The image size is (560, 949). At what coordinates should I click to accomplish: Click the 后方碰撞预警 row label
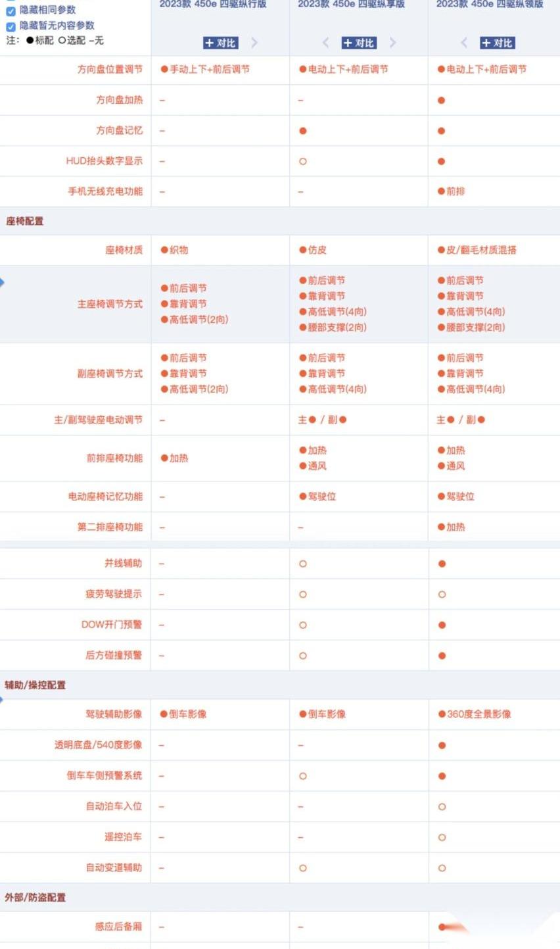click(114, 655)
